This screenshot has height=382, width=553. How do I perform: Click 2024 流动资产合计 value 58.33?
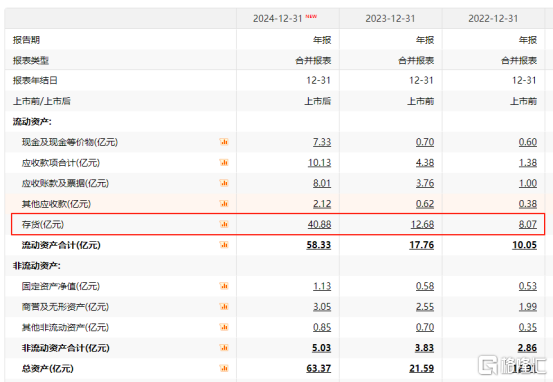tap(319, 245)
